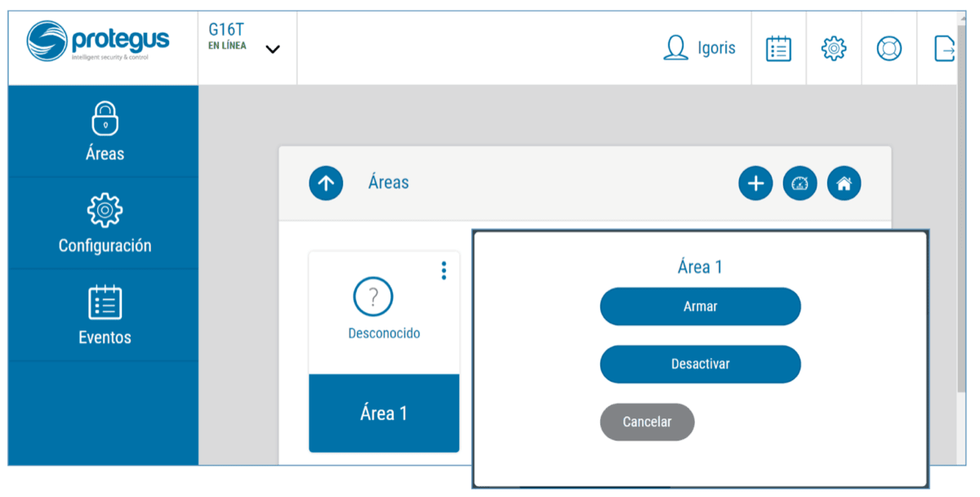Image resolution: width=980 pixels, height=497 pixels.
Task: Open the events list icon in header
Action: [778, 48]
